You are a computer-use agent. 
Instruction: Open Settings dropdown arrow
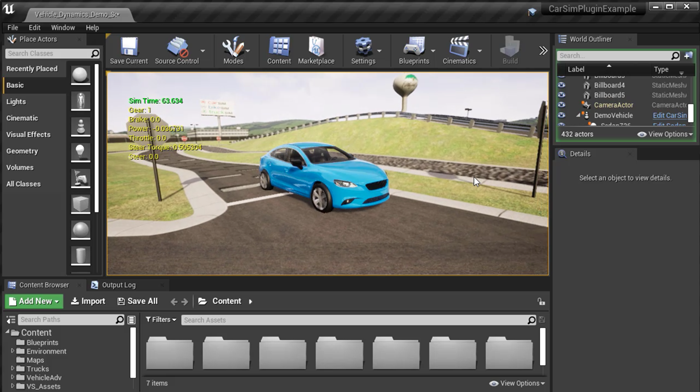click(x=379, y=51)
